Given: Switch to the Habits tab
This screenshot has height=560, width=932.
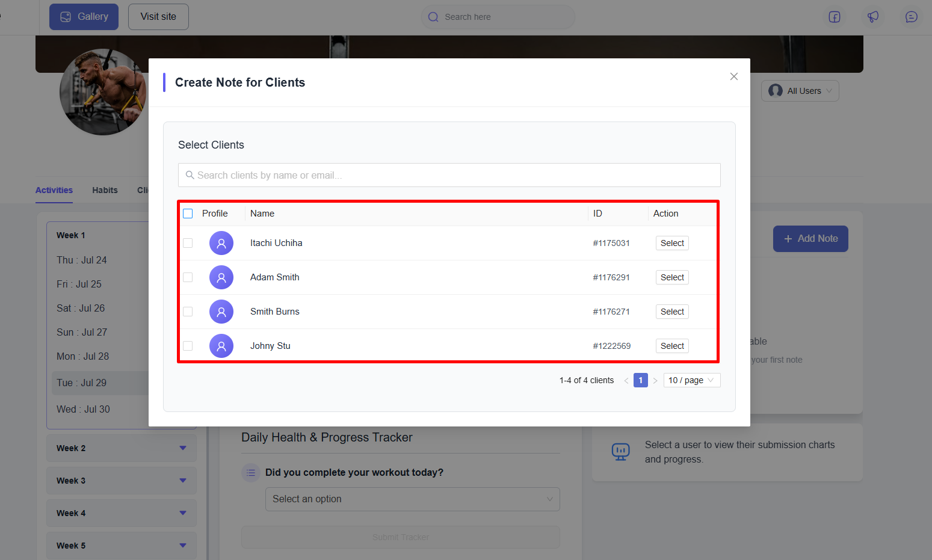Looking at the screenshot, I should point(105,190).
